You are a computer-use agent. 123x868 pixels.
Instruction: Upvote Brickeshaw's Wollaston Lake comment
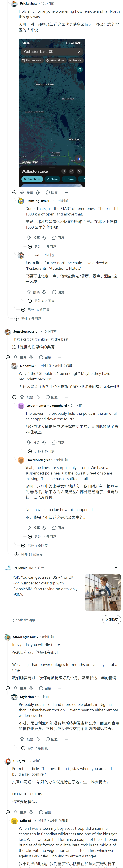[22, 192]
